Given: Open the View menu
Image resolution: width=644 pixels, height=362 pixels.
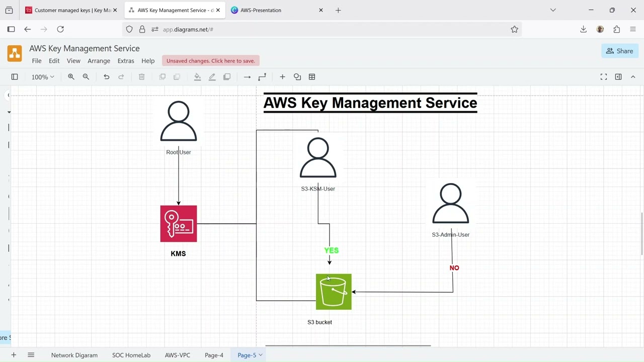Looking at the screenshot, I should (73, 61).
